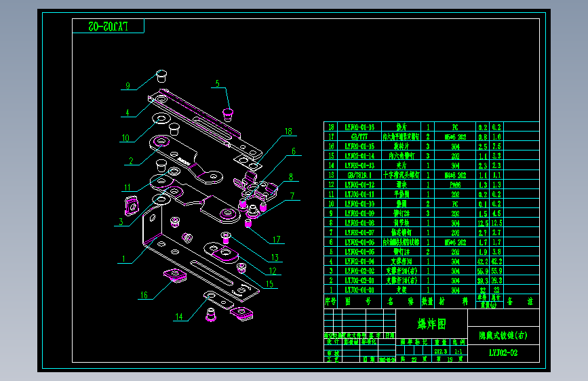Click the 备注 column header
Screen dimensions: 588x381
[x=520, y=301]
